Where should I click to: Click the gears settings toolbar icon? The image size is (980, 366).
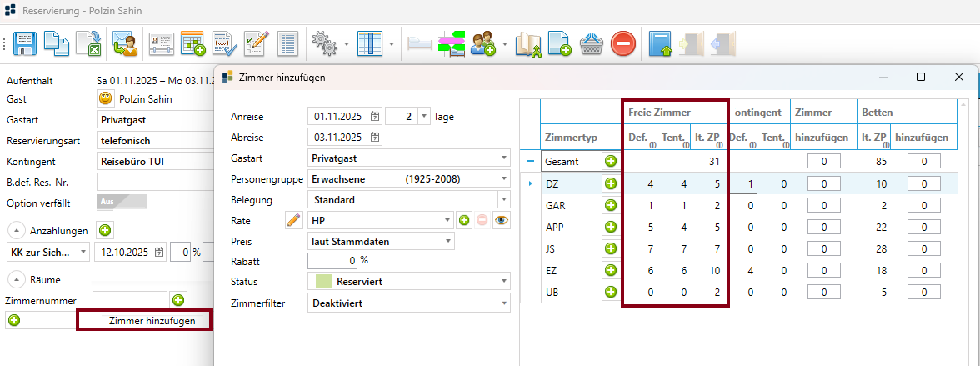[x=323, y=43]
